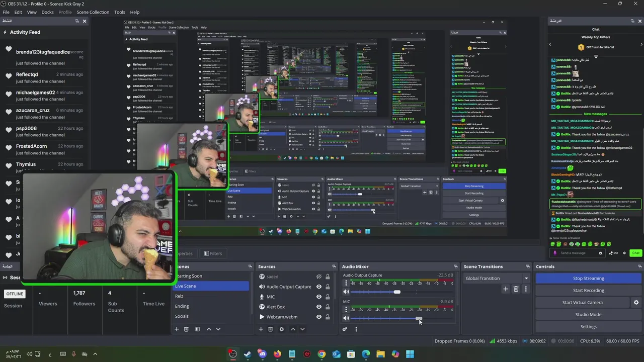Open the Tools menu

[120, 12]
